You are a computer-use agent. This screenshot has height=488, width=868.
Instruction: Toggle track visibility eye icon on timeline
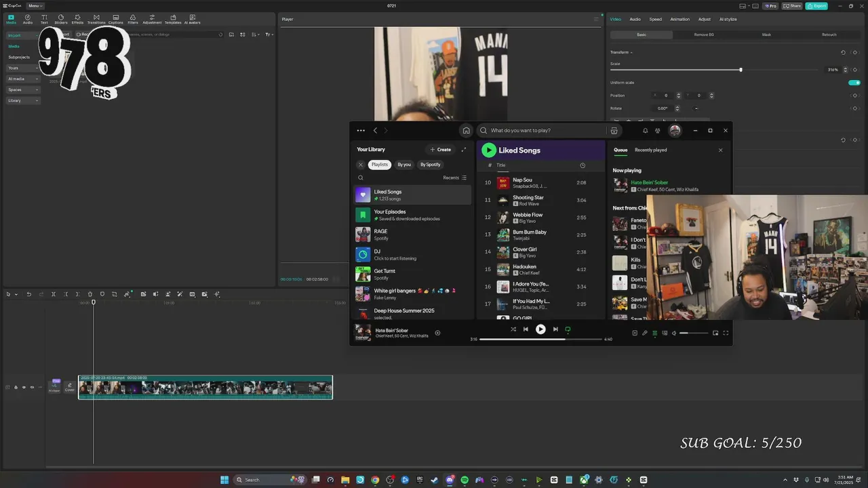(x=24, y=387)
